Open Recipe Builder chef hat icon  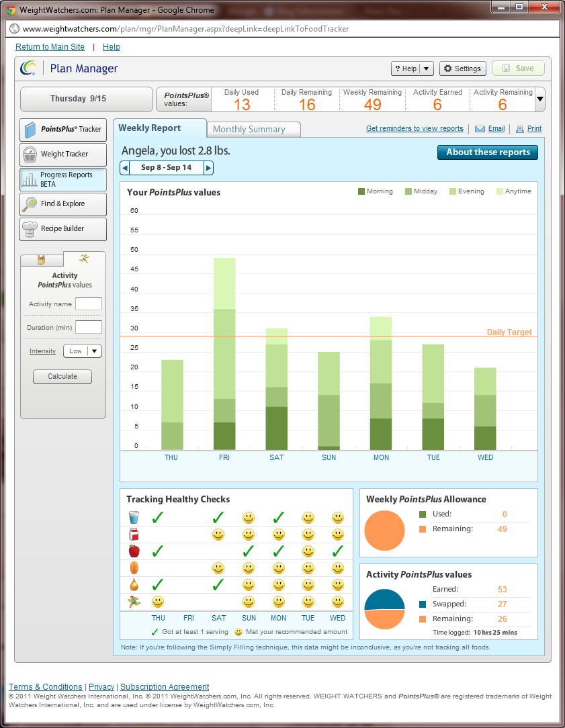click(30, 229)
